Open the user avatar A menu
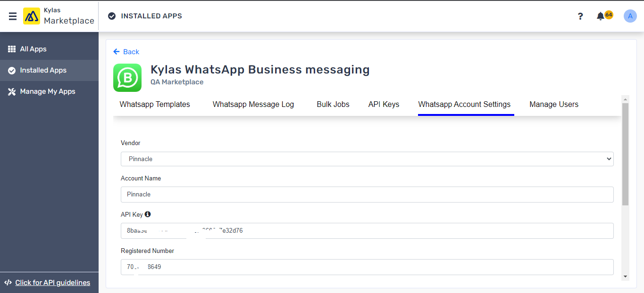Viewport: 644px width, 293px height. 630,16
